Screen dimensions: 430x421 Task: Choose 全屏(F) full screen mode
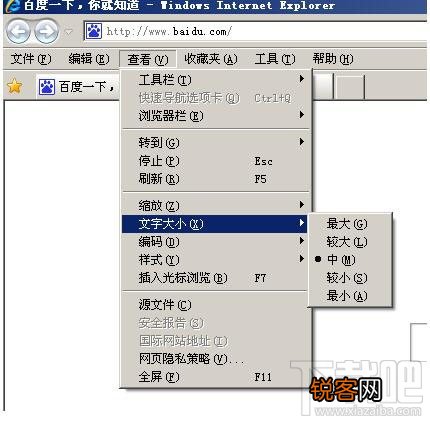pos(215,377)
